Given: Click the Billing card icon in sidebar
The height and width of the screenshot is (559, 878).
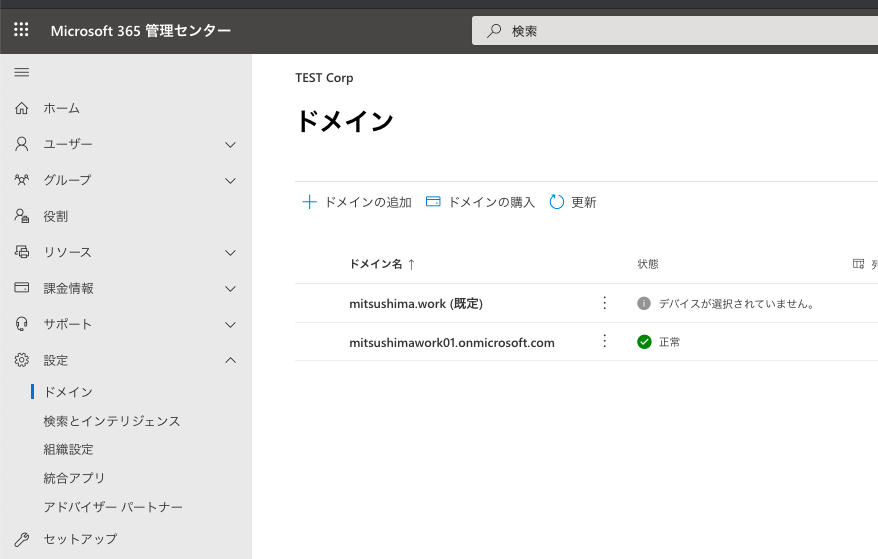Looking at the screenshot, I should [x=21, y=288].
